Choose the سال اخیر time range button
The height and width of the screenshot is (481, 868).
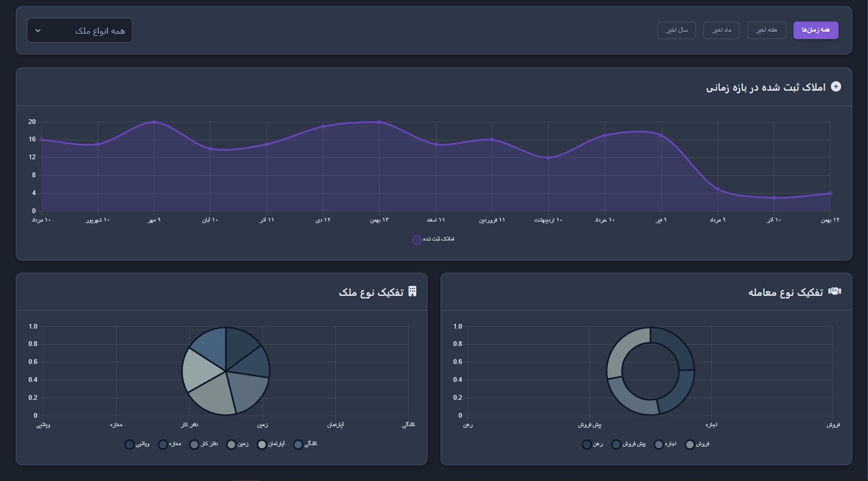(x=676, y=30)
